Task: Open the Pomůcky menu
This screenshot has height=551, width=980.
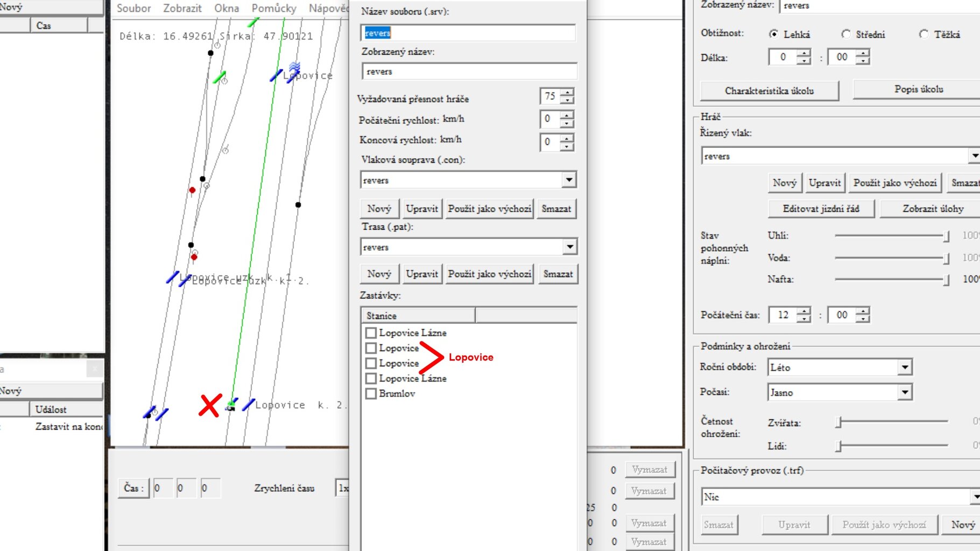Action: [x=273, y=8]
